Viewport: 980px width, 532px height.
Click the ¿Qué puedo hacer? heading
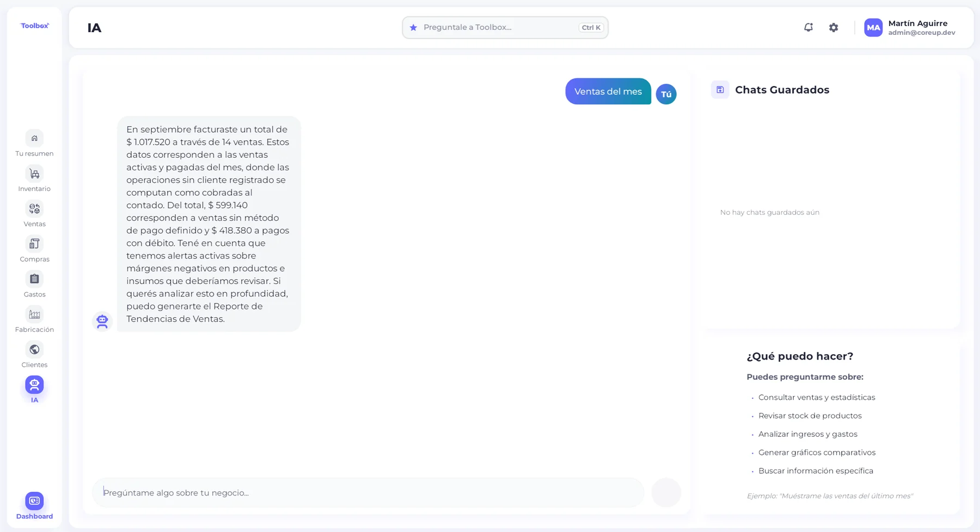click(x=800, y=356)
